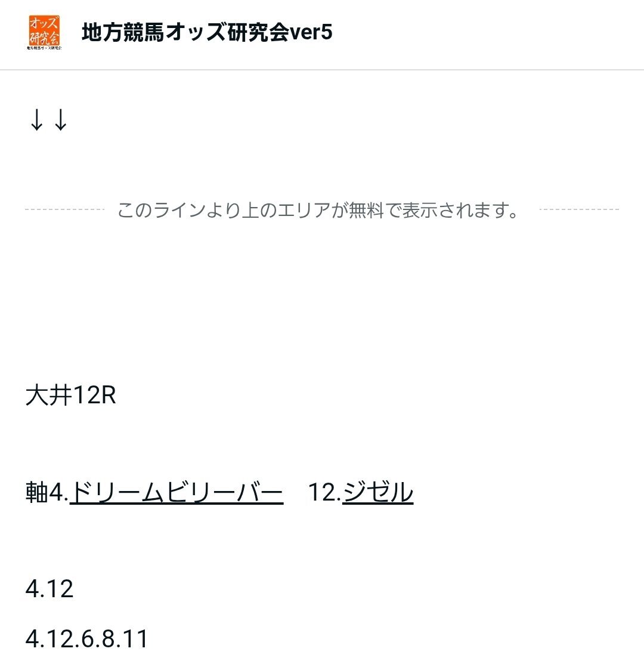
Task: Select the 大井12R race heading
Action: pyautogui.click(x=70, y=395)
